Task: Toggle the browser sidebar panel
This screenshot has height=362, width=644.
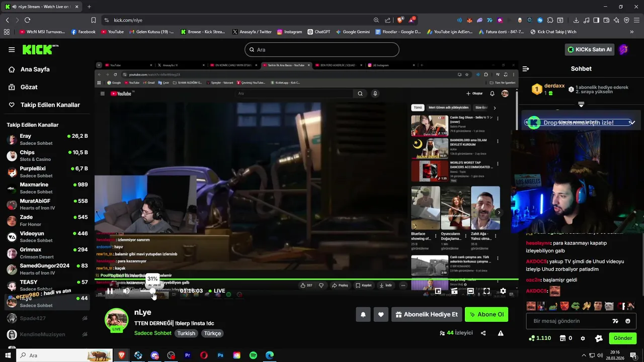Action: pyautogui.click(x=596, y=20)
